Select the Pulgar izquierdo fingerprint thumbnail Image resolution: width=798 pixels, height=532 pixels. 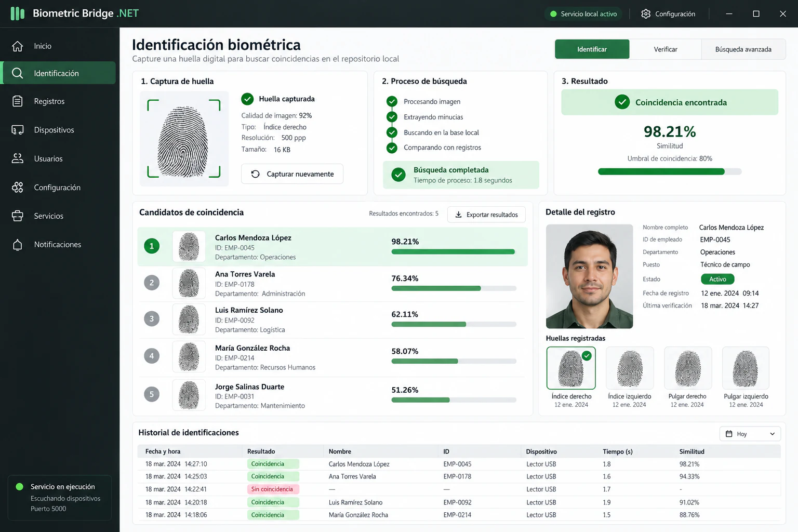coord(746,368)
